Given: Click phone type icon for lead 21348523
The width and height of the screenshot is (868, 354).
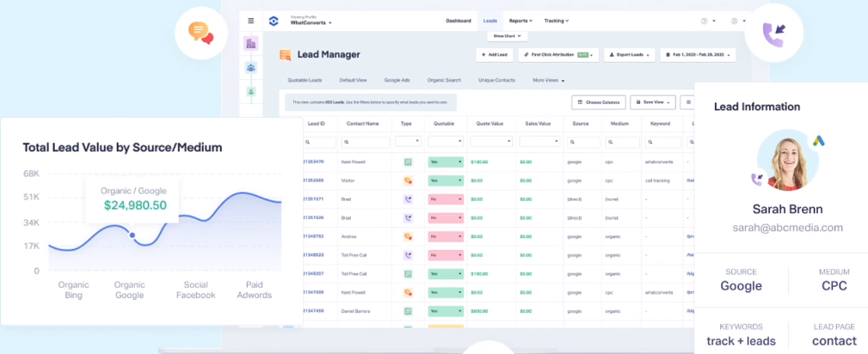Looking at the screenshot, I should click(x=408, y=255).
